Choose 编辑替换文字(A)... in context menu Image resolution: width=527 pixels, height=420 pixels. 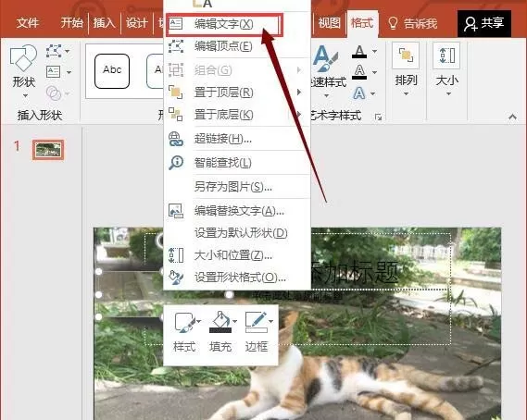point(236,211)
